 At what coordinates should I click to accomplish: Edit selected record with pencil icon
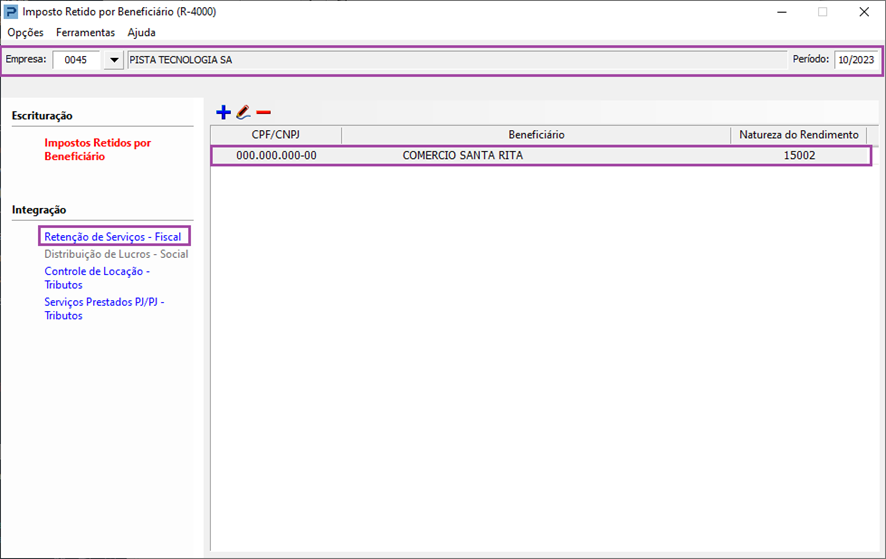coord(244,112)
